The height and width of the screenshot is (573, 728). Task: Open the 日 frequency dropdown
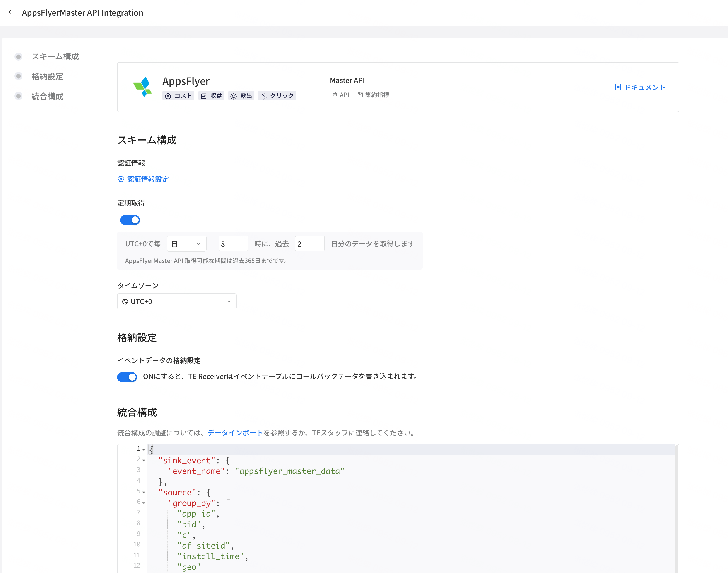click(187, 244)
